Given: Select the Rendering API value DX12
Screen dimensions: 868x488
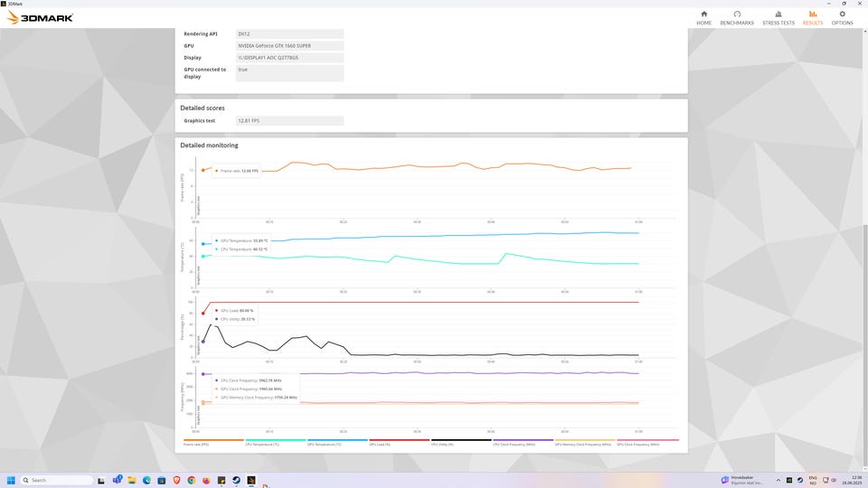Looking at the screenshot, I should pos(289,33).
